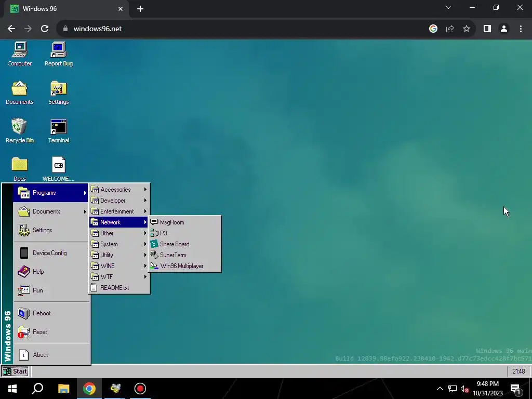Viewport: 532px width, 399px height.
Task: Open the Chrome profile menu
Action: (504, 29)
